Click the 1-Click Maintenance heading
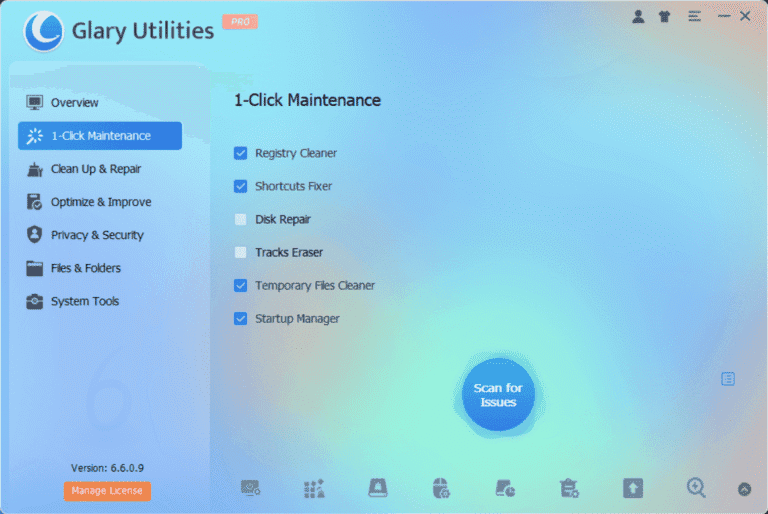The width and height of the screenshot is (768, 514). click(307, 100)
